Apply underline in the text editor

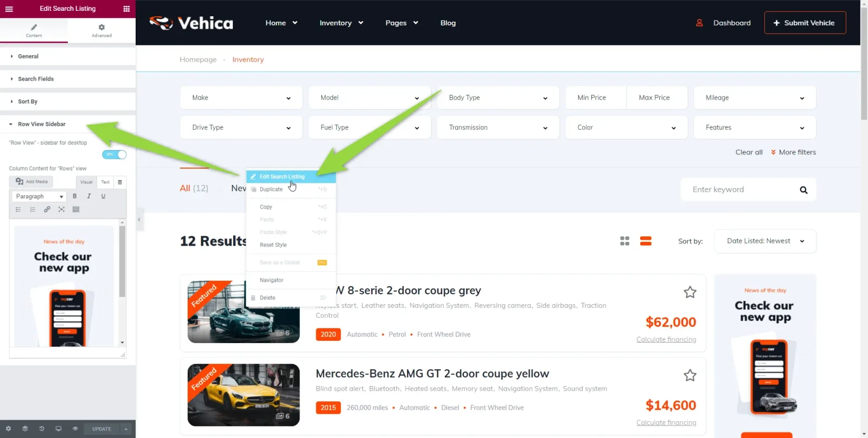click(103, 196)
